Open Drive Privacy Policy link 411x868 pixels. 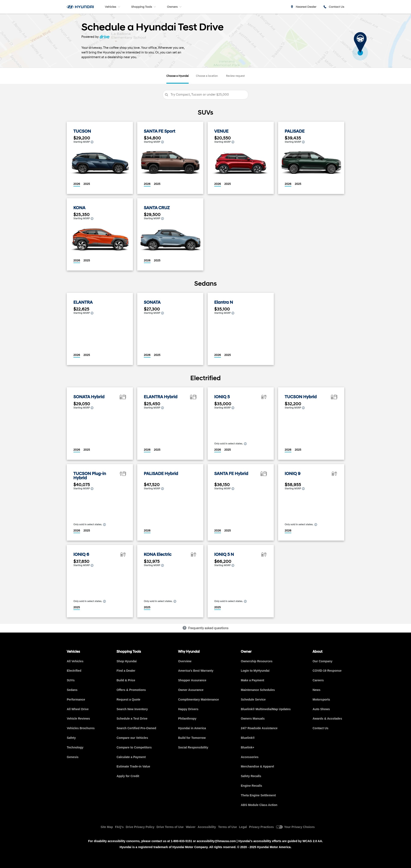pos(140,827)
